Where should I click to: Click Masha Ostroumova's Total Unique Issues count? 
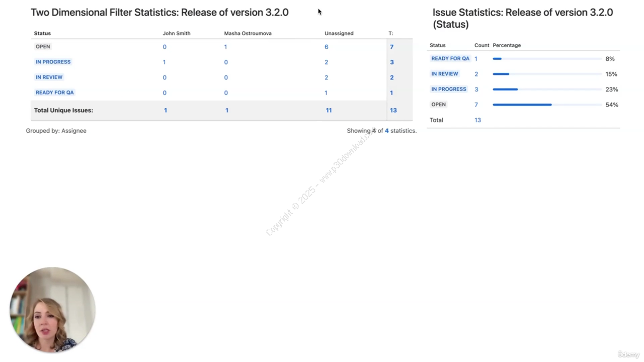tap(227, 110)
